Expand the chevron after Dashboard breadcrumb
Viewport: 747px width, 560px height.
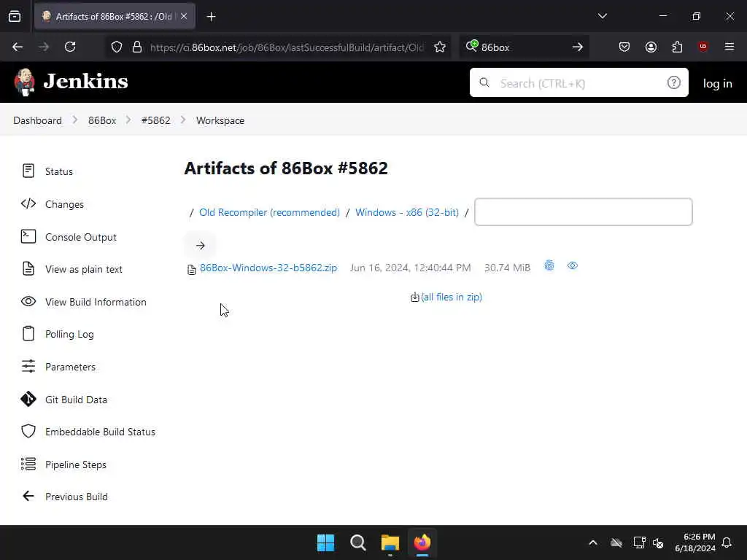tap(75, 120)
